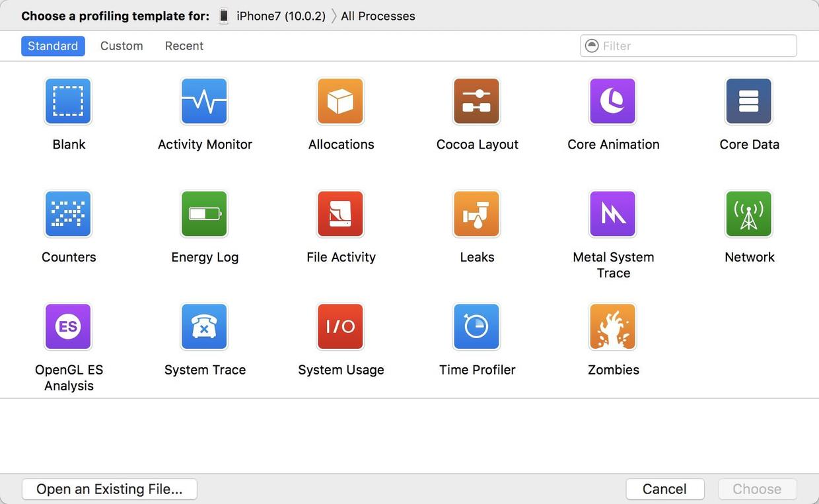819x504 pixels.
Task: Click the File Activity label text
Action: point(341,257)
